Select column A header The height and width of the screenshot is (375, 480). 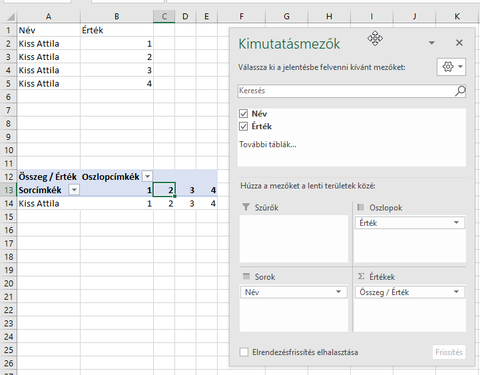click(x=49, y=16)
